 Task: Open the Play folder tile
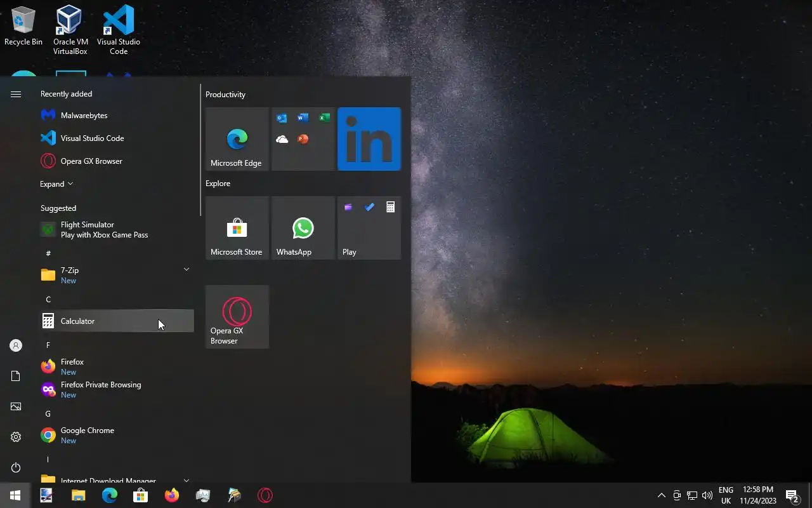369,228
